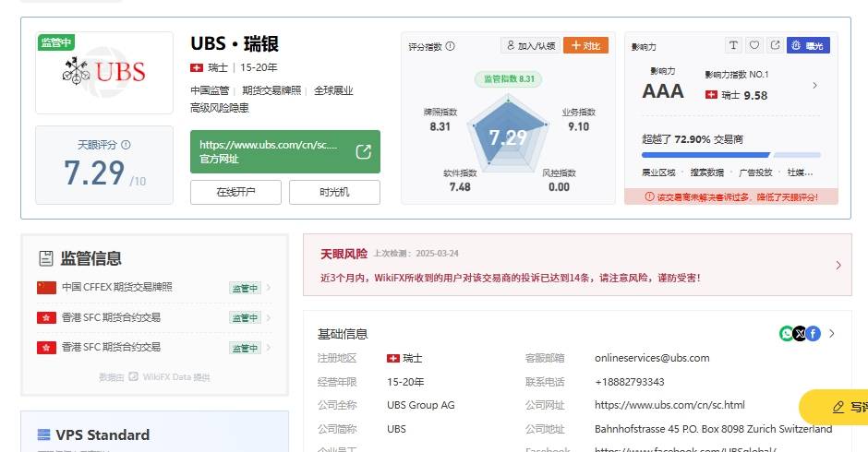Click the Swiss flag beside 瑞士 9.58

point(711,95)
